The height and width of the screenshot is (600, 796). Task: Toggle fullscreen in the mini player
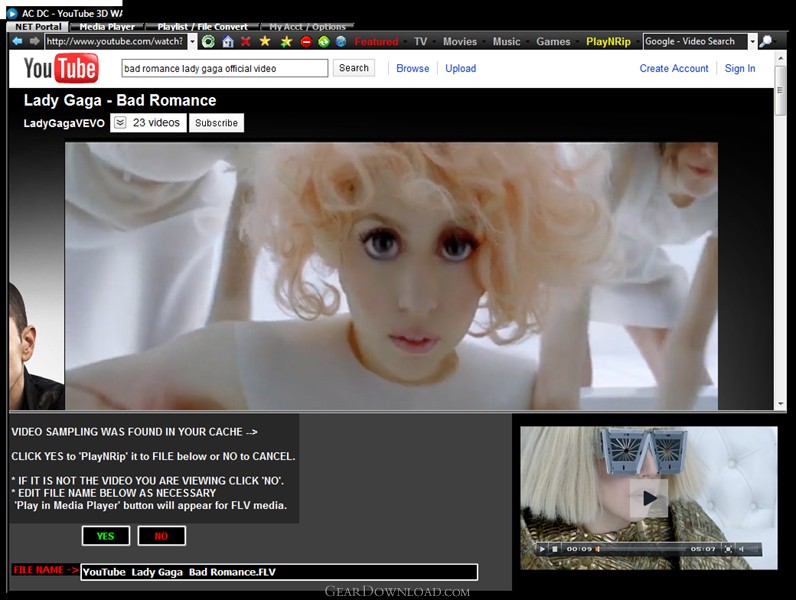click(x=728, y=549)
